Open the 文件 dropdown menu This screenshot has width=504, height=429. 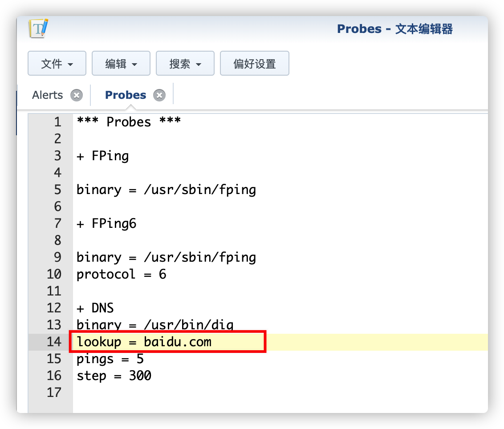point(57,64)
